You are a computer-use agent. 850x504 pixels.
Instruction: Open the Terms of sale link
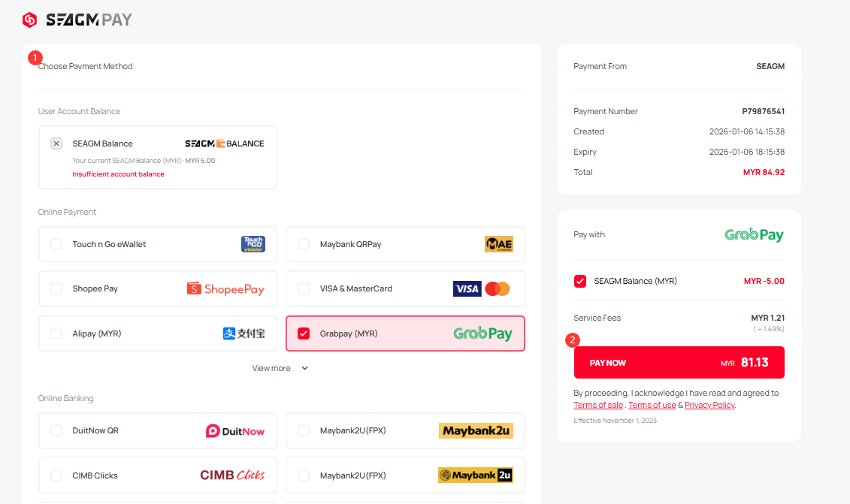click(598, 406)
